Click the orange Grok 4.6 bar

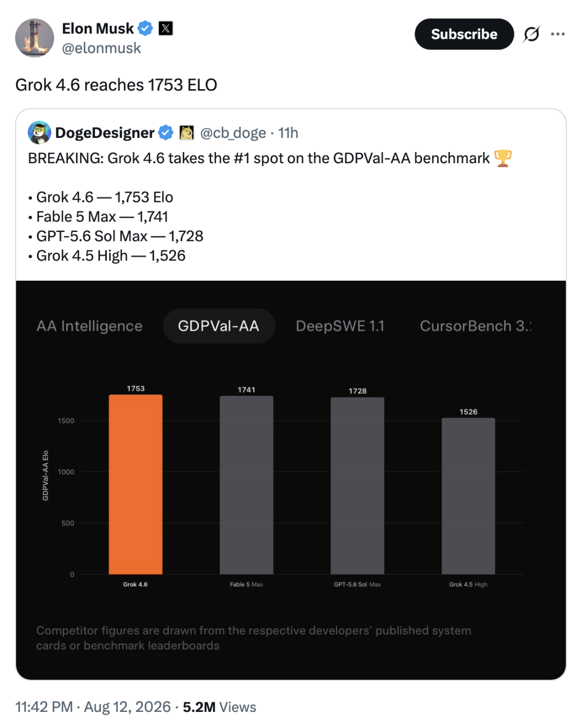(135, 484)
